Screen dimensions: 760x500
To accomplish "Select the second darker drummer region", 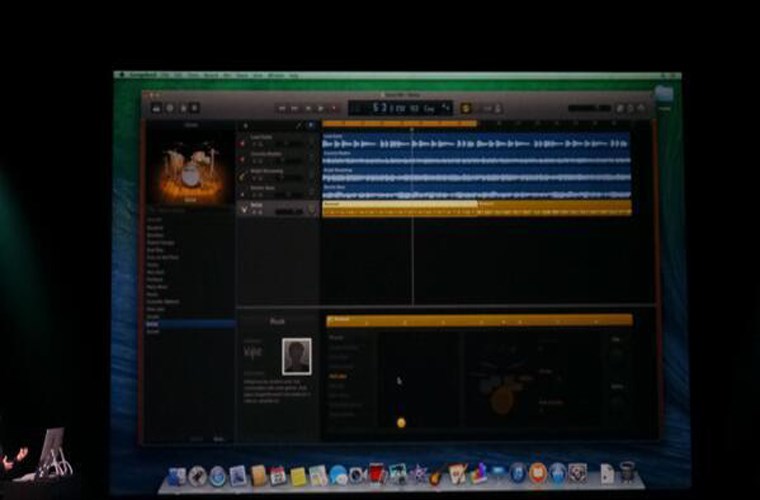I will pyautogui.click(x=554, y=208).
